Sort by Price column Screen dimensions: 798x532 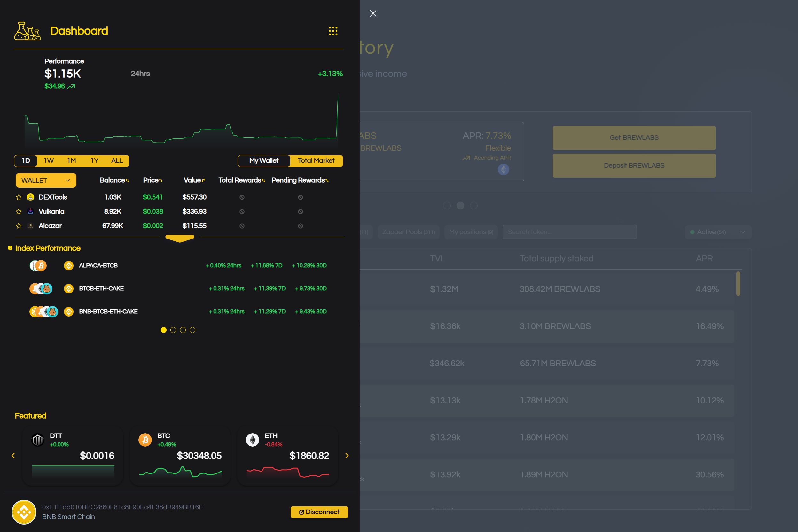click(x=153, y=180)
